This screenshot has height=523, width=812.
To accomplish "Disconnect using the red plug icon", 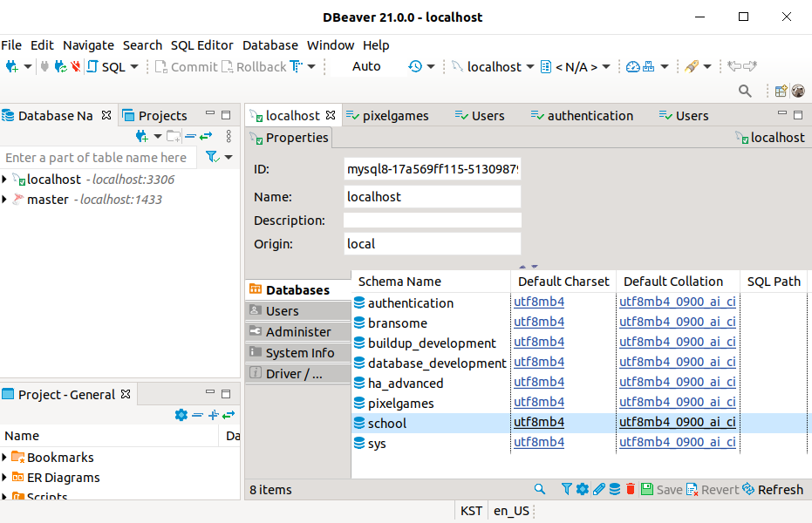I will [75, 66].
